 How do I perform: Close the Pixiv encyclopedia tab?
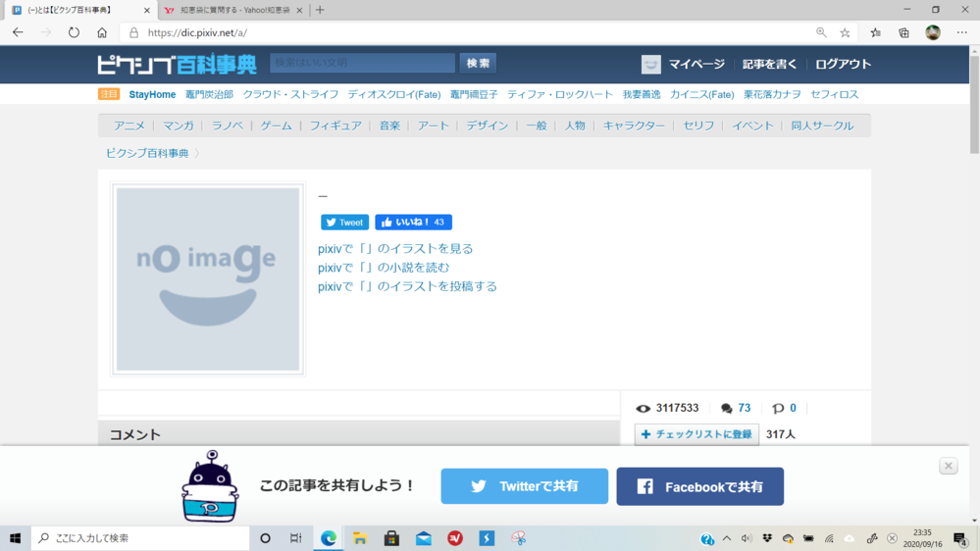[147, 10]
